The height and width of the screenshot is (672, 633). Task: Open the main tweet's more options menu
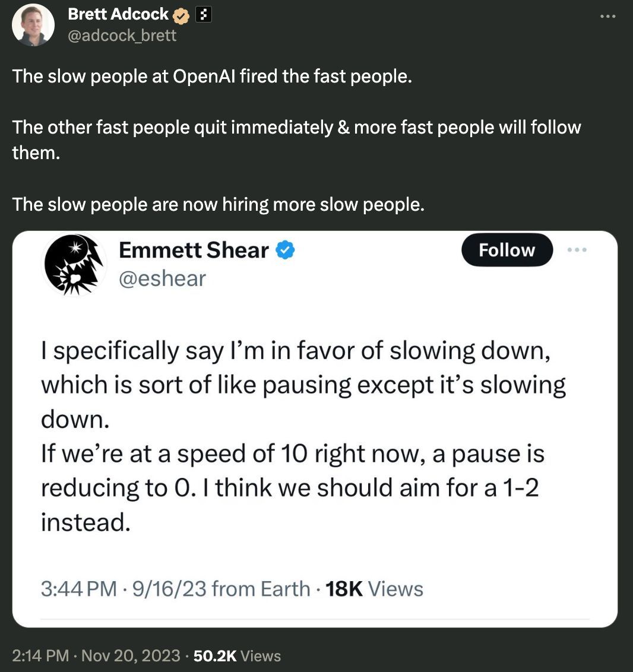(607, 16)
